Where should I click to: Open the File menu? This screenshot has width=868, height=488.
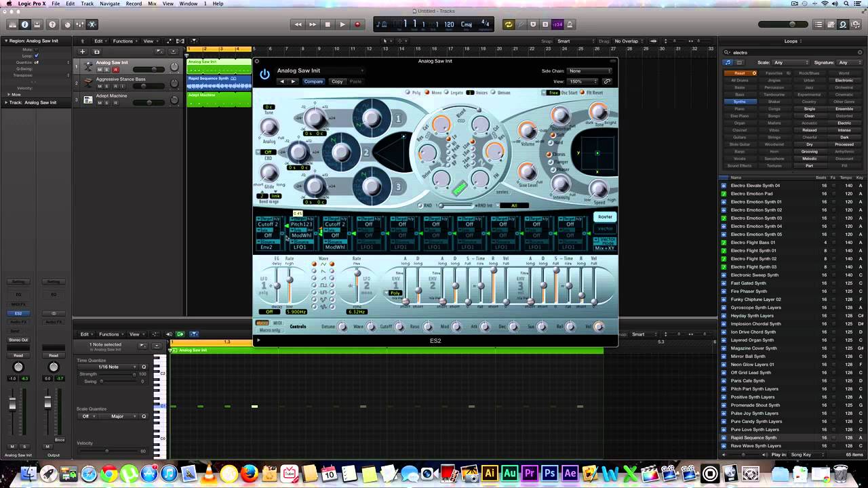tap(56, 3)
